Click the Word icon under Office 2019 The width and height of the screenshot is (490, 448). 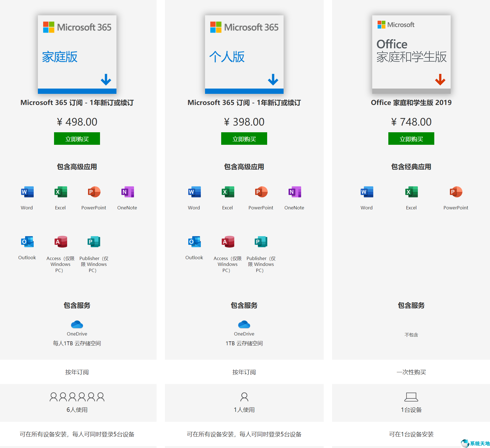point(367,192)
